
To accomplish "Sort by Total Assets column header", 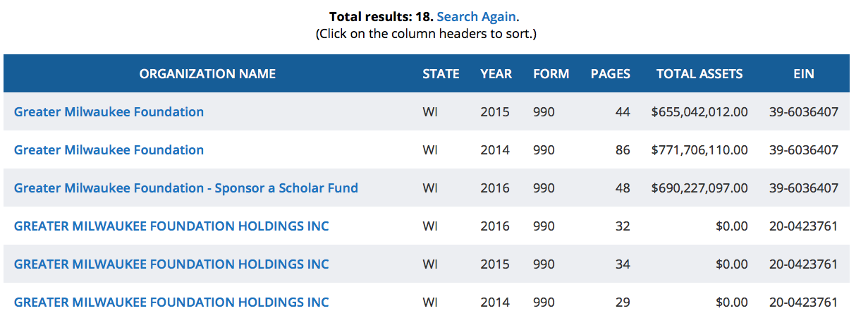I will (699, 74).
